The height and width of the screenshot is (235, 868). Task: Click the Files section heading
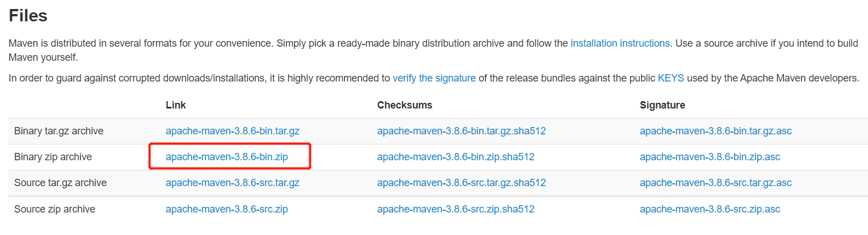click(x=28, y=15)
